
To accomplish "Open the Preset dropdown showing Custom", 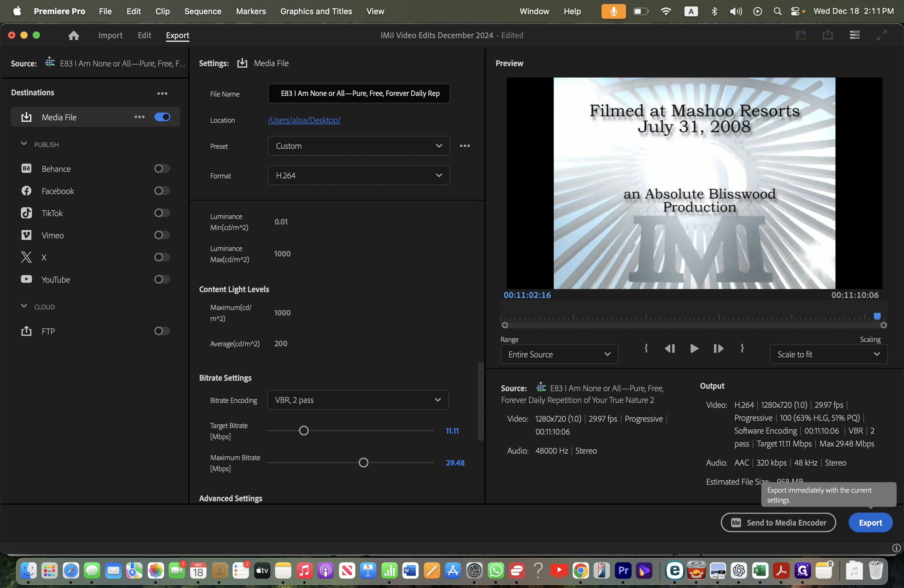I will click(x=359, y=146).
